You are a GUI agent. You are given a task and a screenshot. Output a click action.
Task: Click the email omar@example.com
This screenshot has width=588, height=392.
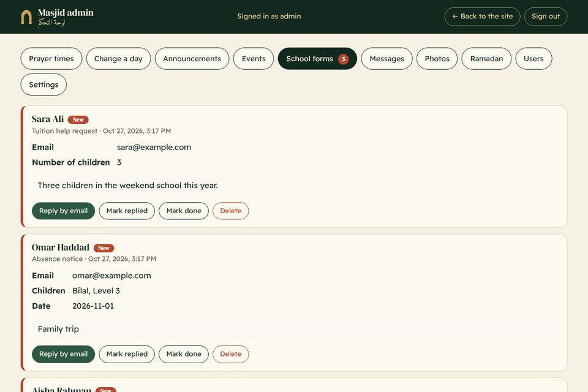click(x=111, y=276)
